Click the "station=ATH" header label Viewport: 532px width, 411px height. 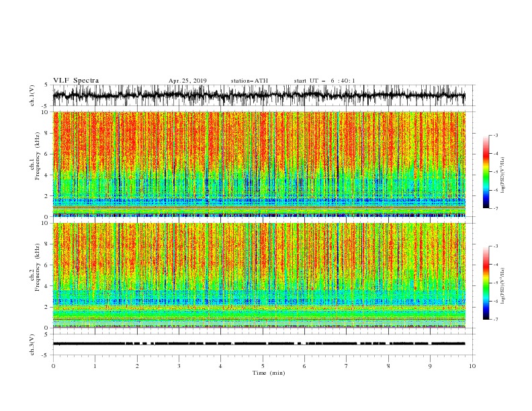[249, 81]
